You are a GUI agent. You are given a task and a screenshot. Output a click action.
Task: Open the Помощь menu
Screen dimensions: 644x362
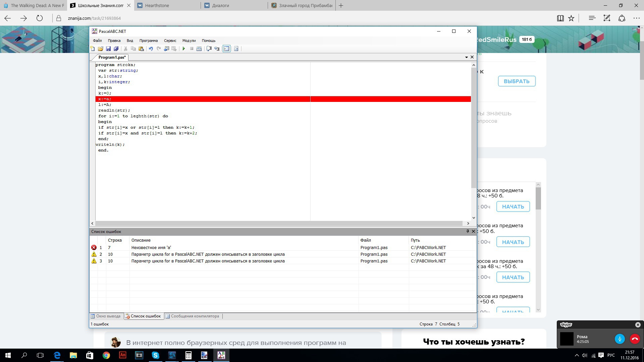pyautogui.click(x=209, y=41)
